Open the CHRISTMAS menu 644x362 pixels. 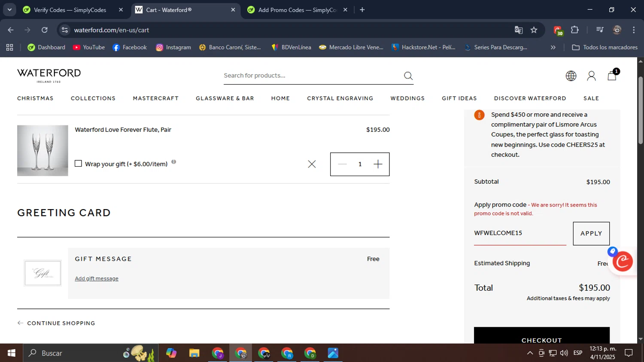[35, 98]
